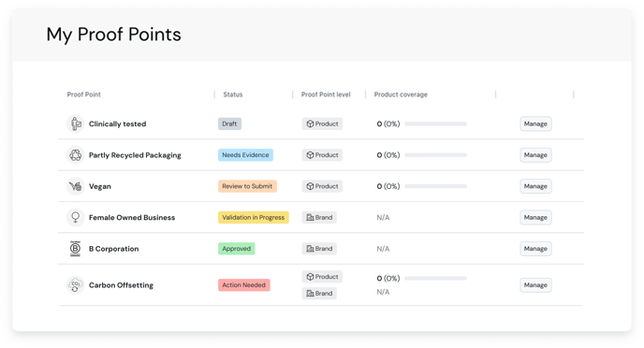Click the Product level tag for Clinically tested
Image resolution: width=644 pixels, height=348 pixels.
point(322,123)
